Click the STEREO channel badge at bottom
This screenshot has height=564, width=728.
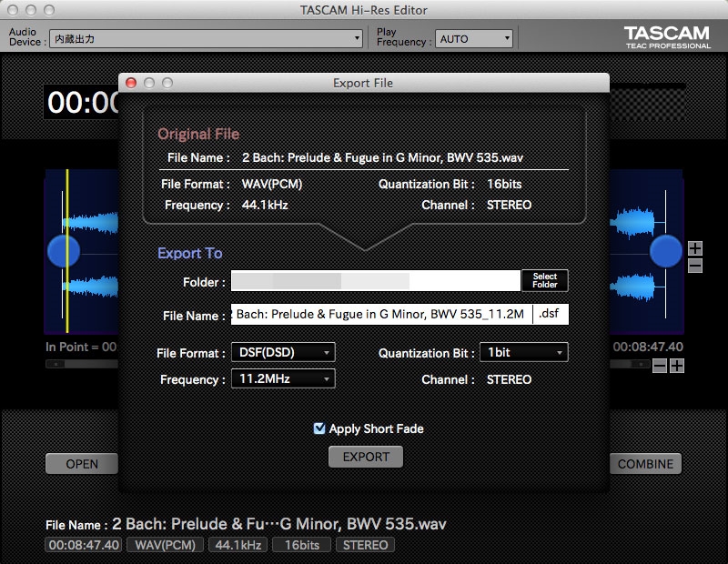click(x=365, y=545)
